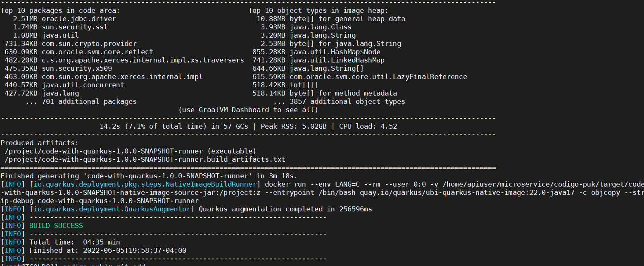Click 'com.oracle.svm.core.util.LazyFinalReference' text
Image resolution: width=644 pixels, height=266 pixels.
point(378,77)
